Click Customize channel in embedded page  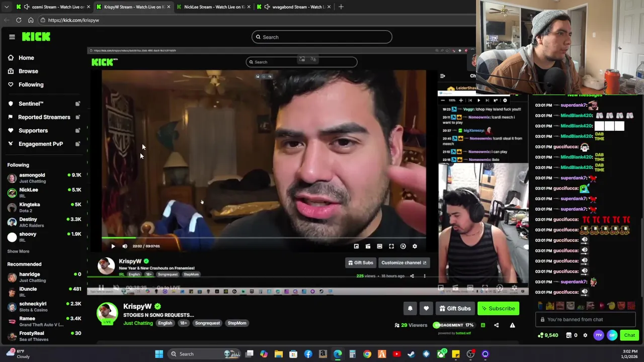coord(404,262)
